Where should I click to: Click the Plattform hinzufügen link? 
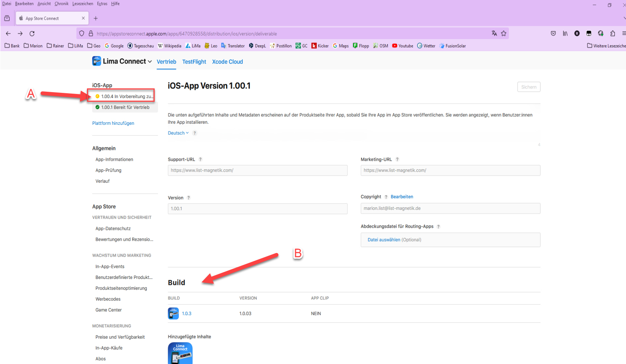click(113, 123)
